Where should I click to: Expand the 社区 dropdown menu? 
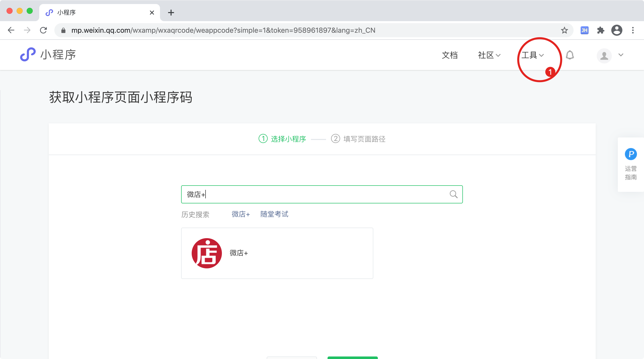coord(489,55)
